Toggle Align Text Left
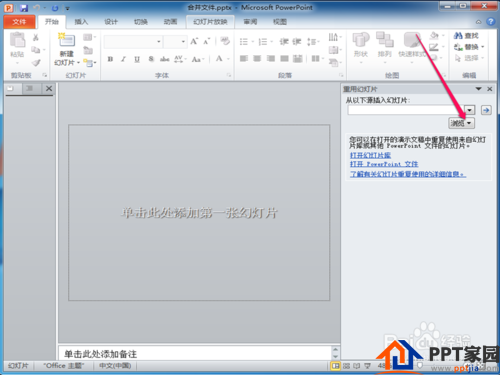Viewport: 500px width, 375px height. (244, 59)
